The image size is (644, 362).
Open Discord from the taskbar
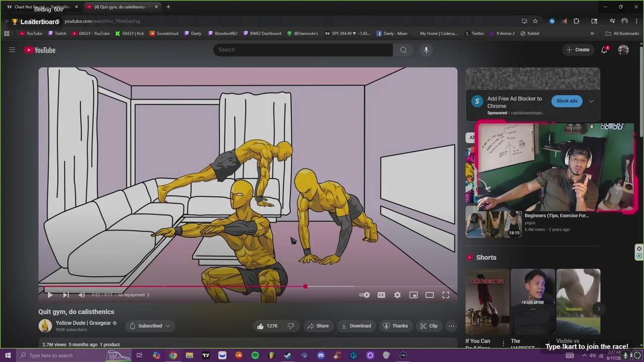(x=321, y=355)
